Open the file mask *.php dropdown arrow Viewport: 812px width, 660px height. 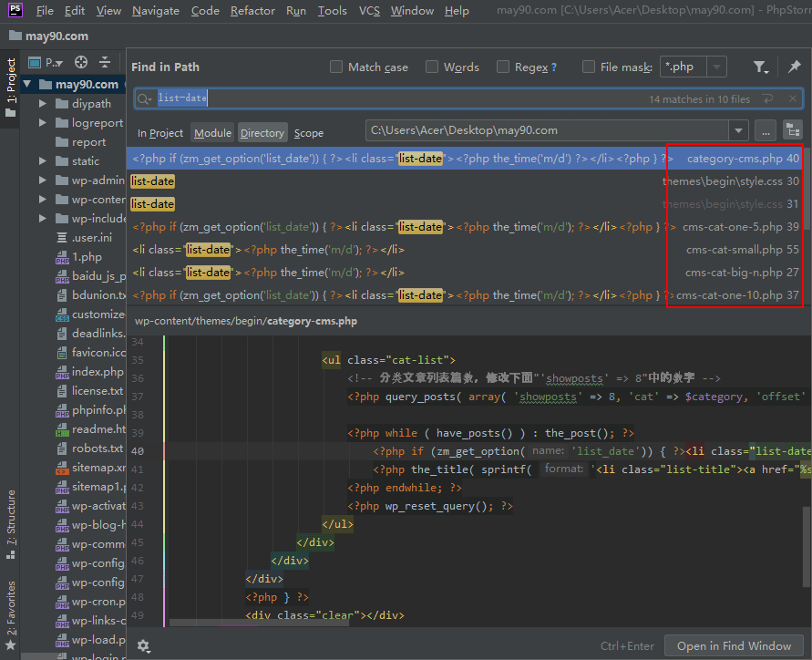click(716, 67)
